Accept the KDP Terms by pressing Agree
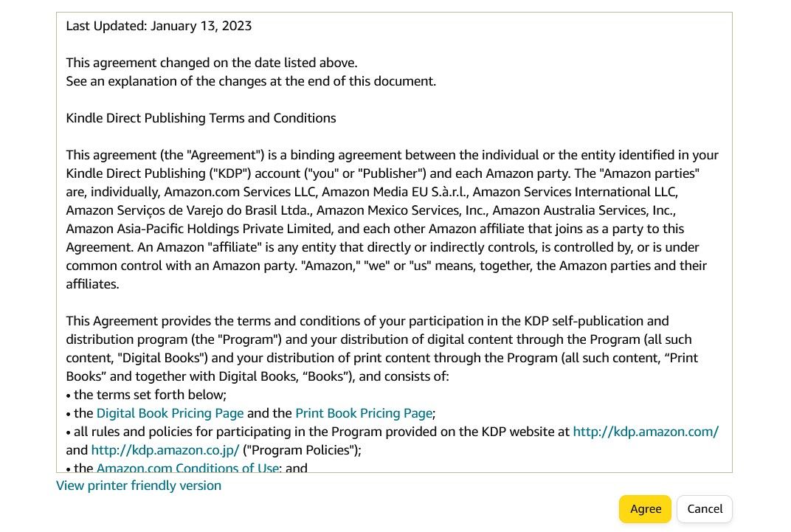This screenshot has height=532, width=791. click(644, 508)
